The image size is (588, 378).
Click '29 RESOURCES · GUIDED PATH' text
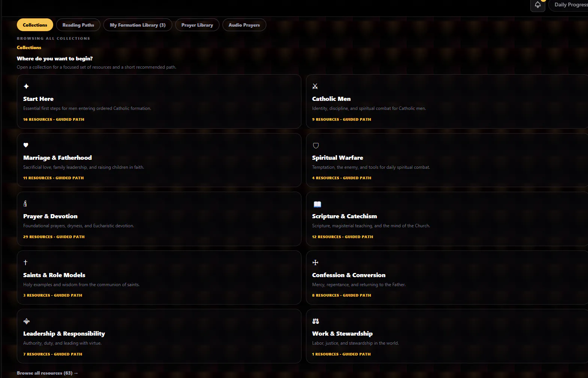[x=54, y=237]
